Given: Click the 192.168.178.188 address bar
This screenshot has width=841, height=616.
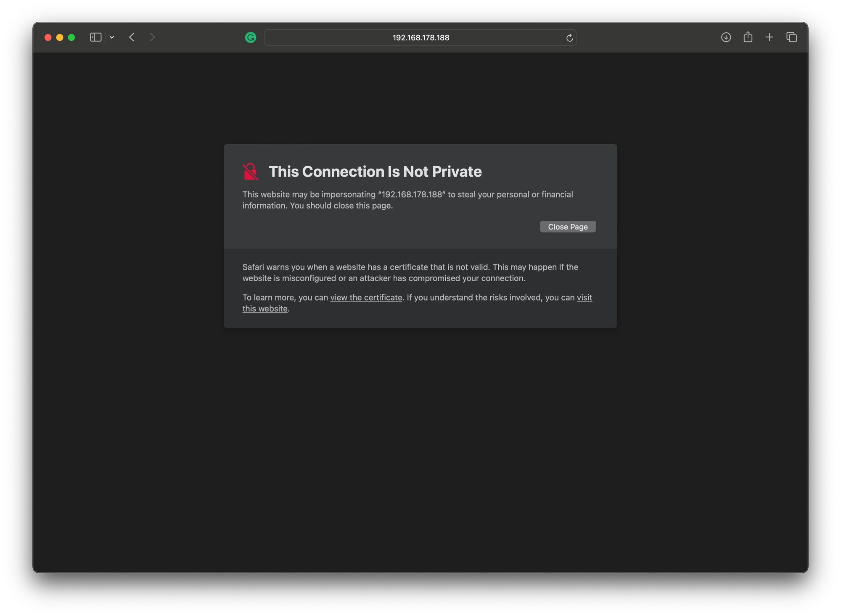Looking at the screenshot, I should [x=420, y=37].
